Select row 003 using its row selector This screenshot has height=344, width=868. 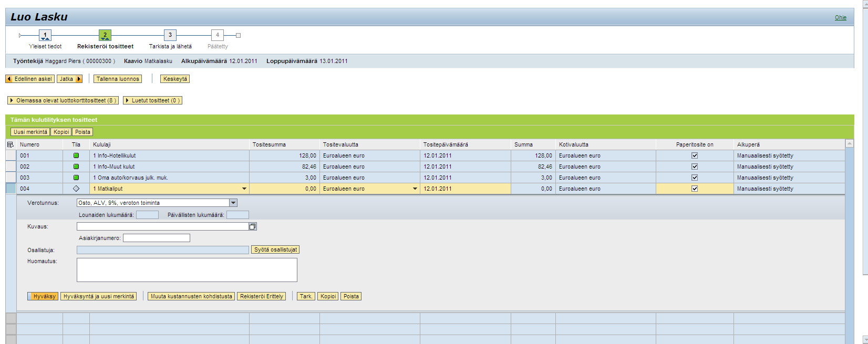pyautogui.click(x=11, y=178)
